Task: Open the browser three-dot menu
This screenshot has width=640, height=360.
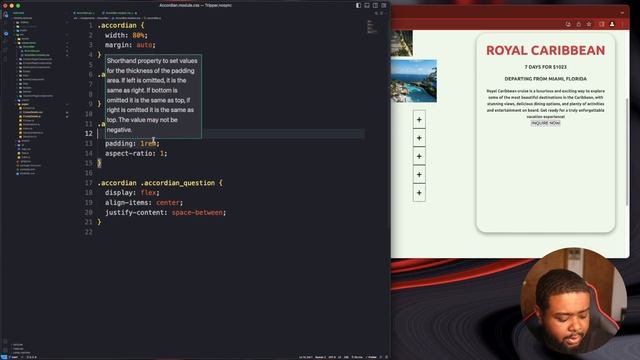Action: pyautogui.click(x=622, y=24)
